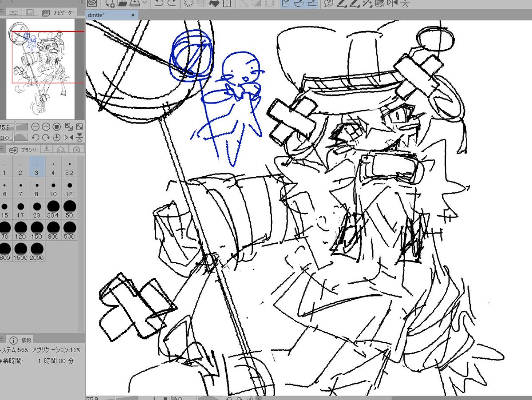532x400 pixels.
Task: Click Fit to Navigator full view icon
Action: (79, 127)
